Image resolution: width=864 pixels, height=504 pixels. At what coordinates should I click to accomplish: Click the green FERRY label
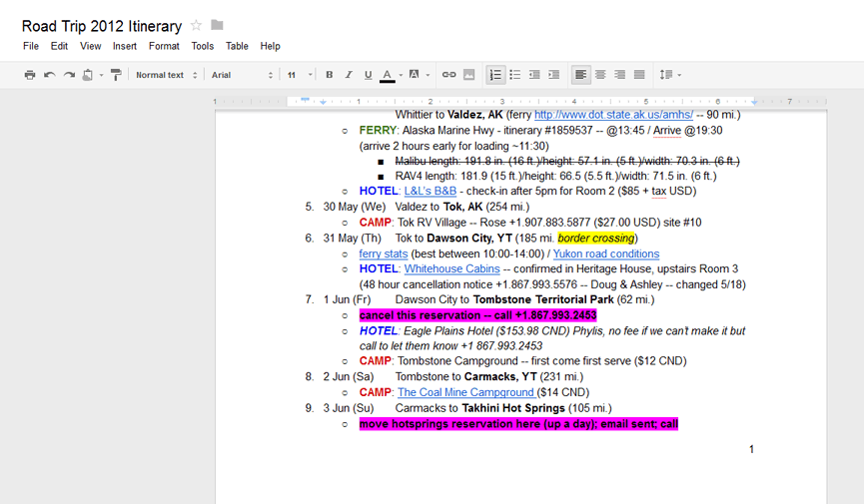point(378,131)
